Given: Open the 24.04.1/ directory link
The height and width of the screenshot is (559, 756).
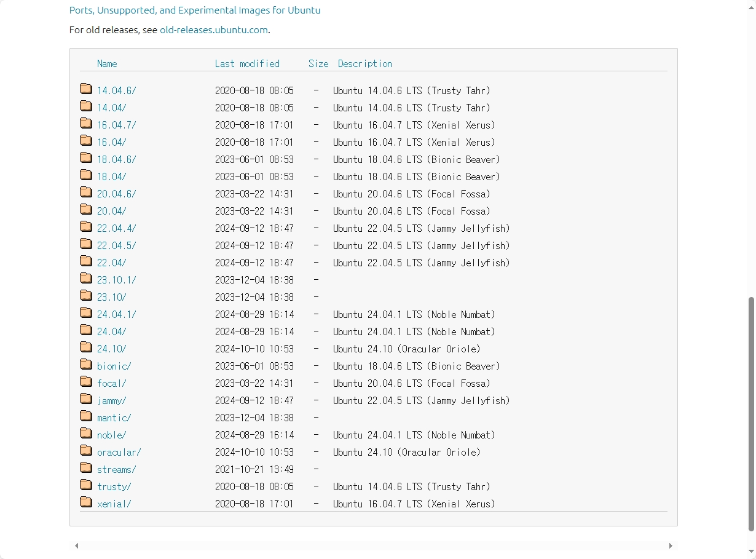Looking at the screenshot, I should [x=117, y=314].
